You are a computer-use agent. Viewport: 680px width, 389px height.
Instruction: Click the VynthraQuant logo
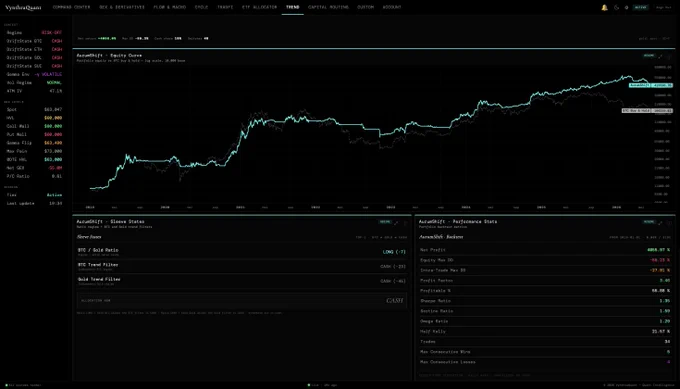(x=23, y=7)
